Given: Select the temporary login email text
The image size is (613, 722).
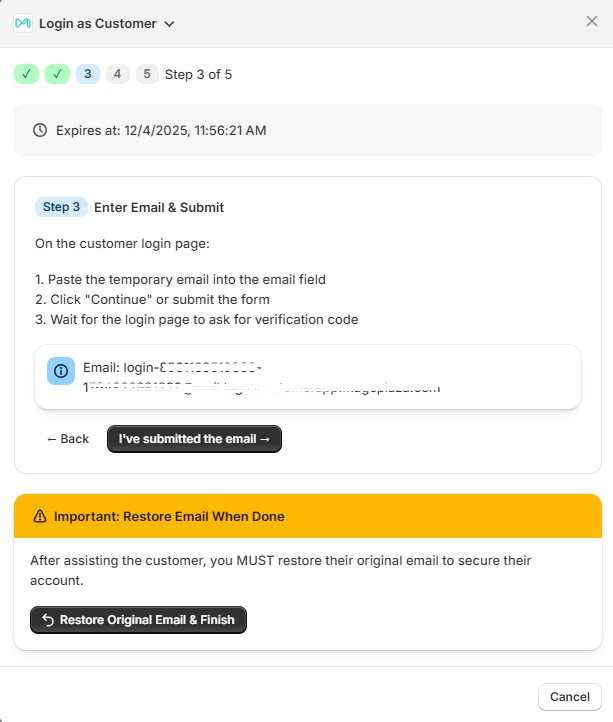Looking at the screenshot, I should pyautogui.click(x=260, y=378).
